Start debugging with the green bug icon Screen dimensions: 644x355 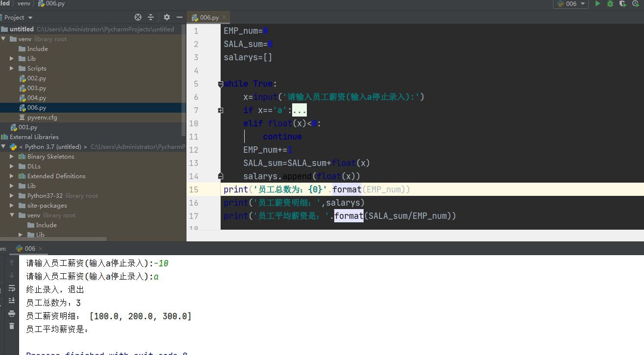pyautogui.click(x=610, y=3)
